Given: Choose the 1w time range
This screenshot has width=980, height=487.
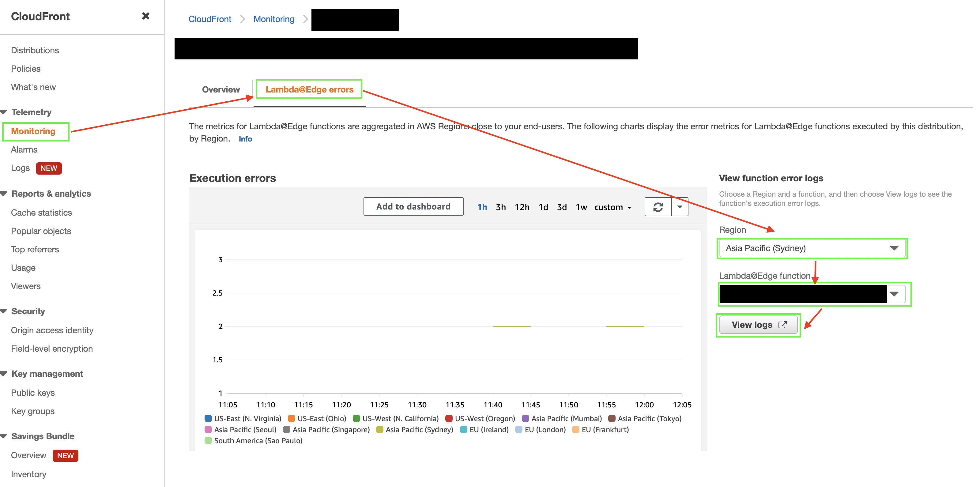Looking at the screenshot, I should click(581, 207).
